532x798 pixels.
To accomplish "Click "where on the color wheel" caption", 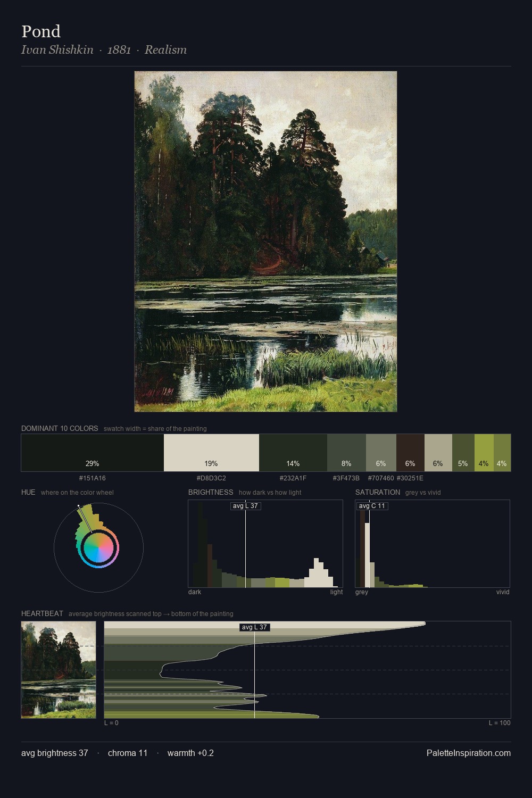I will (77, 493).
